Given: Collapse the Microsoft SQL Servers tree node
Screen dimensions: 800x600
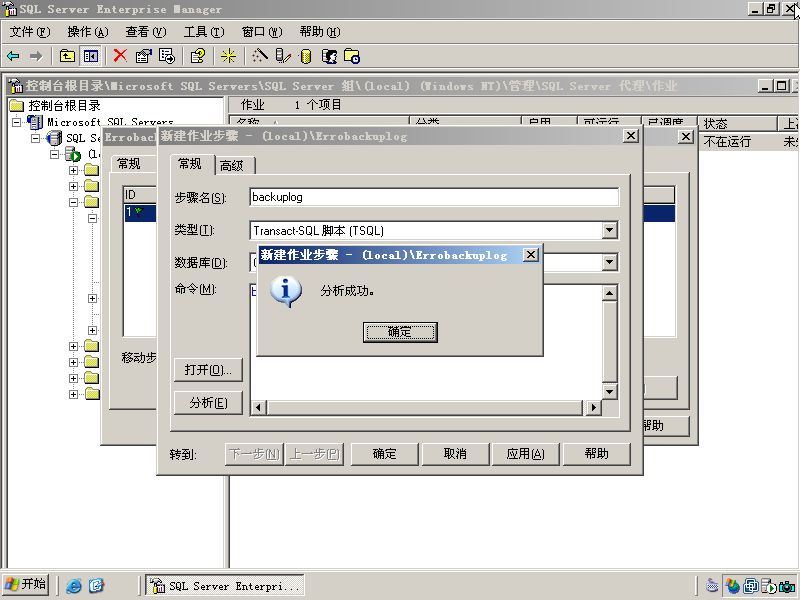Looking at the screenshot, I should pos(17,122).
